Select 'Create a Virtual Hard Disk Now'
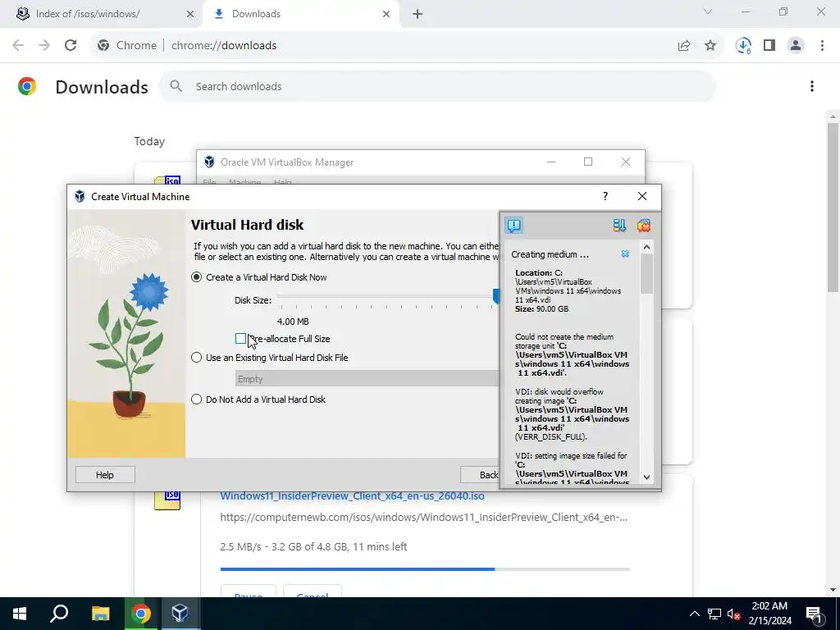This screenshot has width=840, height=630. 259,277
